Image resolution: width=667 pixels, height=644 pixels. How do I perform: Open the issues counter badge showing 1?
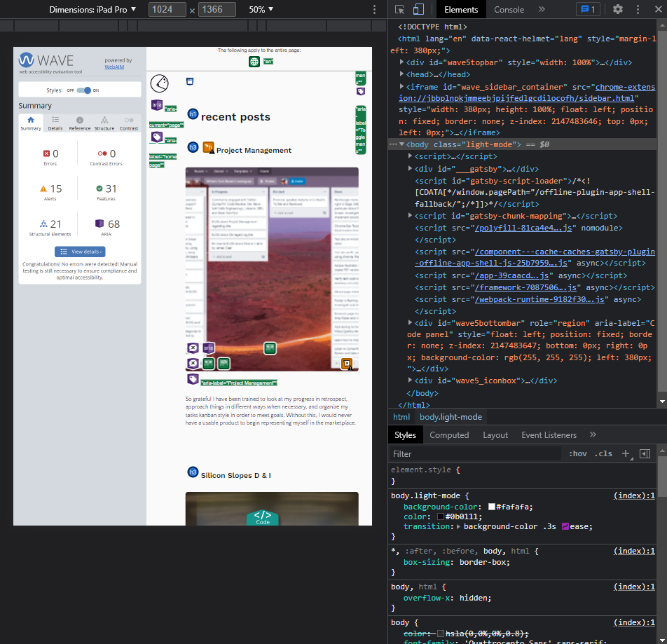click(x=589, y=9)
